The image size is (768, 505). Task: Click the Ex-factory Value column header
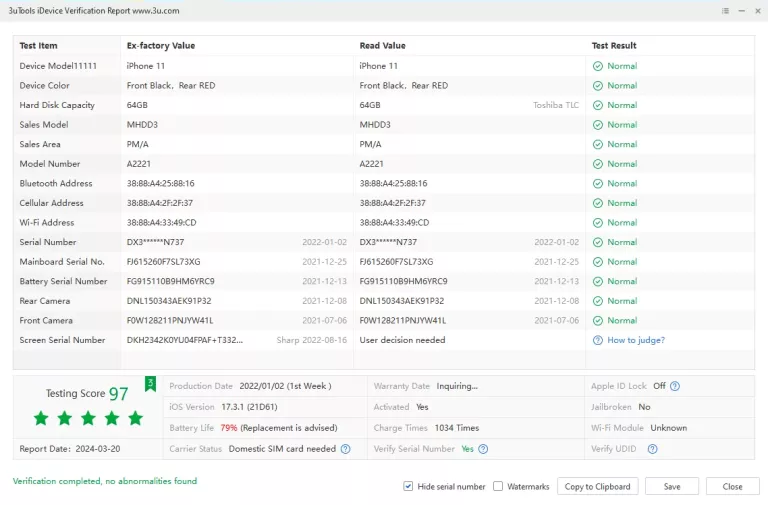coord(161,46)
